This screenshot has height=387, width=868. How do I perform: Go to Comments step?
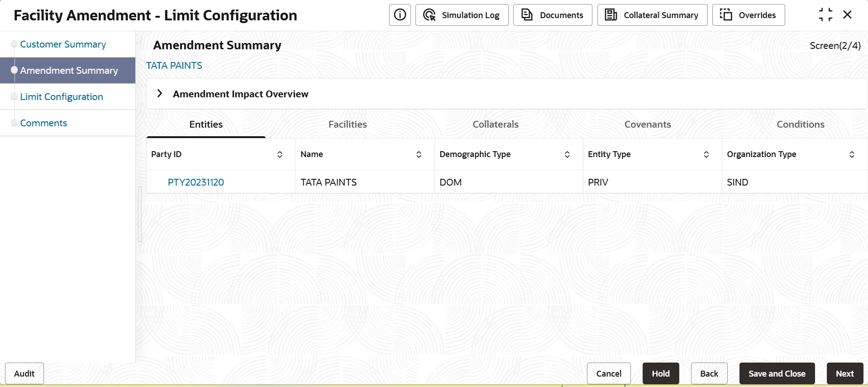(43, 123)
